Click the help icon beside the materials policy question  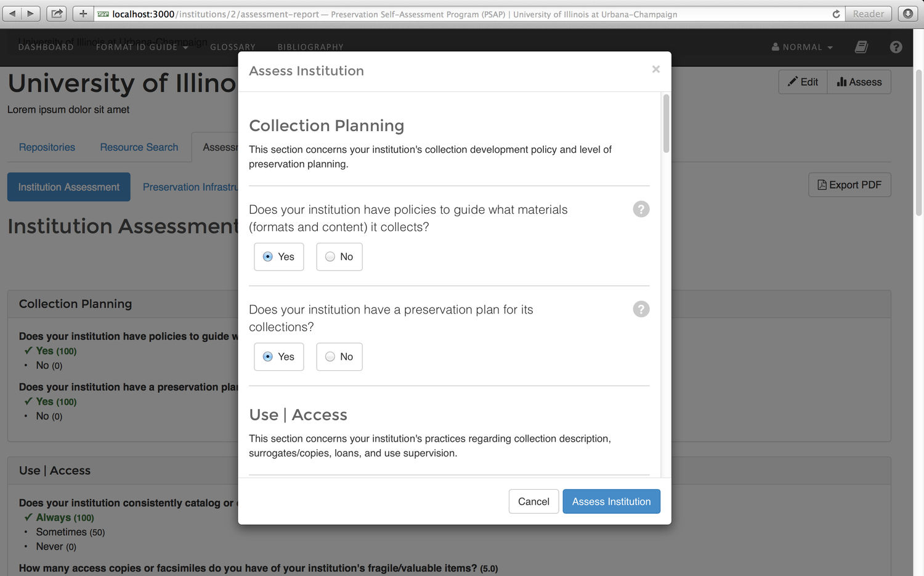pyautogui.click(x=641, y=209)
